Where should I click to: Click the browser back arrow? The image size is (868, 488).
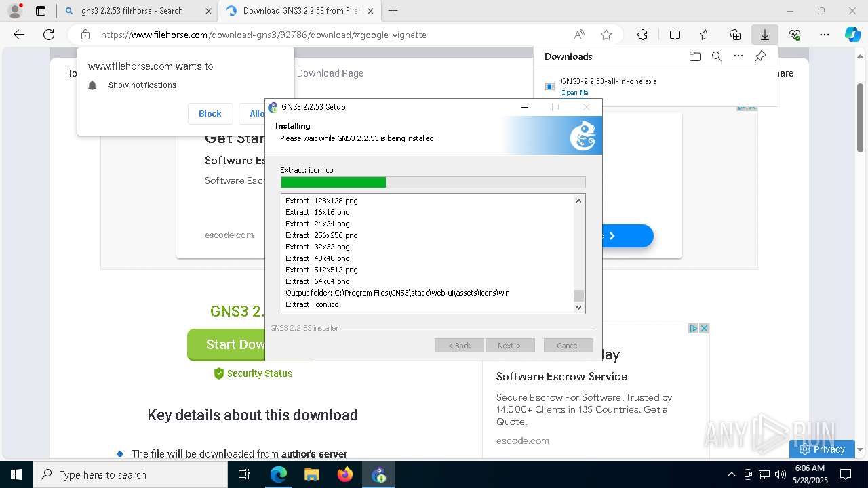pyautogui.click(x=19, y=35)
